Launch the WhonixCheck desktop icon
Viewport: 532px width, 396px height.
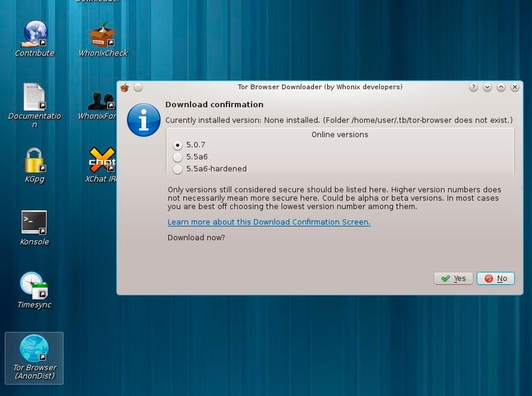coord(102,38)
